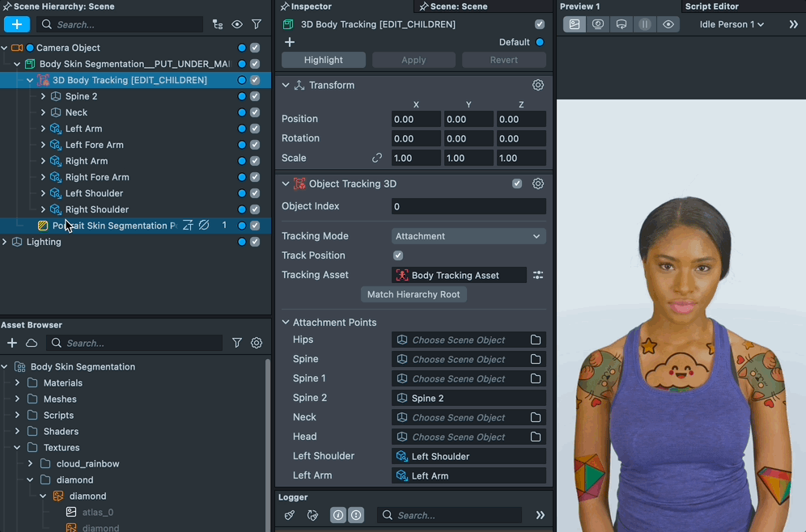Expand the Materials folder in Asset Browser
The width and height of the screenshot is (806, 532).
coord(17,382)
